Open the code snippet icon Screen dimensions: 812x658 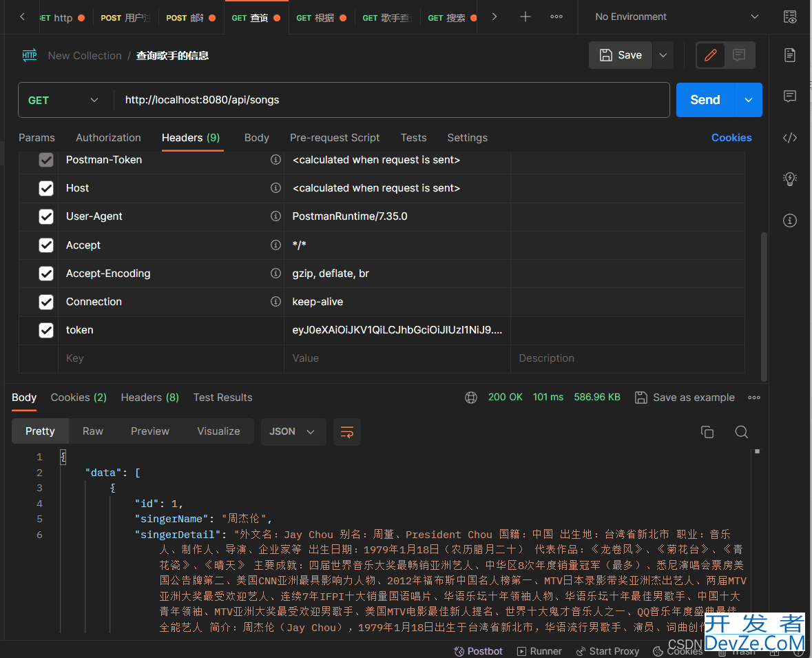(790, 138)
